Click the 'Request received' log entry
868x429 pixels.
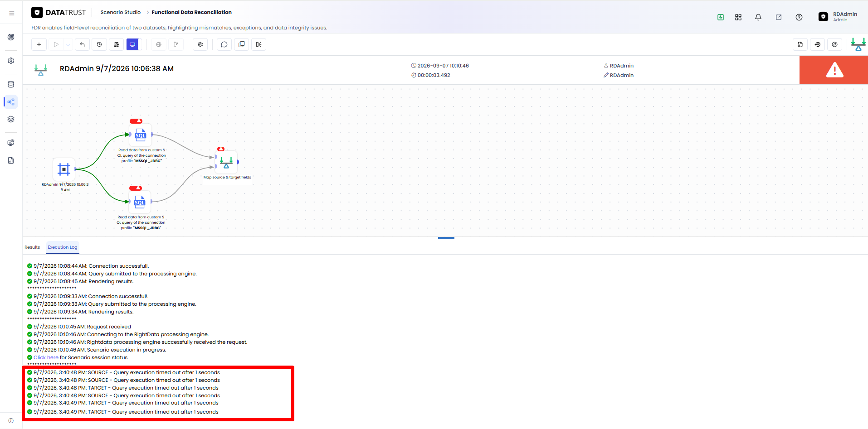click(79, 327)
